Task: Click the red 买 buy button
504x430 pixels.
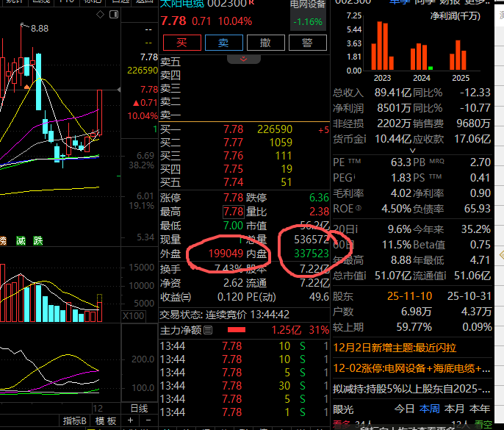Action: point(182,43)
